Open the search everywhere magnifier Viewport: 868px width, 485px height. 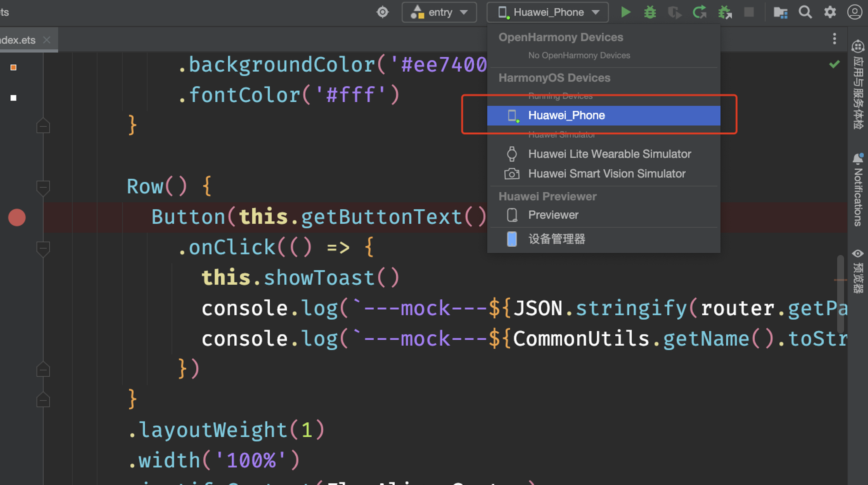(x=805, y=12)
